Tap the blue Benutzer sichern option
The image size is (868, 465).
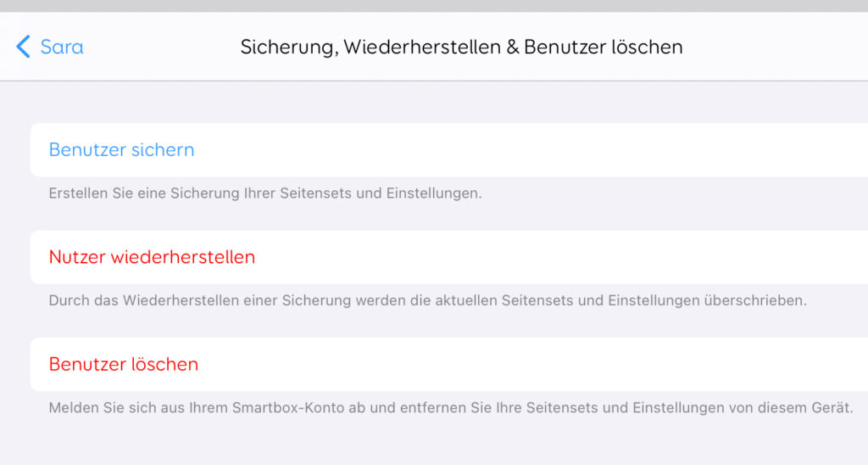(121, 150)
